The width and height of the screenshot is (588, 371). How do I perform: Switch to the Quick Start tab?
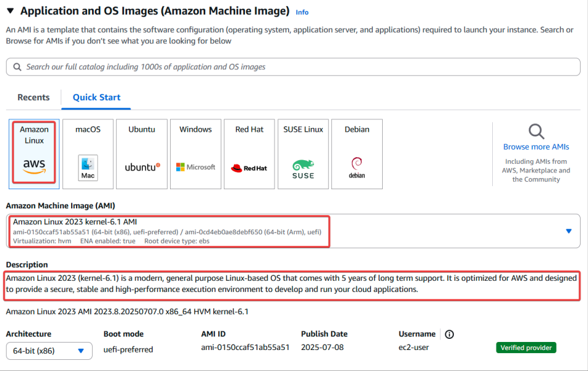click(x=96, y=98)
